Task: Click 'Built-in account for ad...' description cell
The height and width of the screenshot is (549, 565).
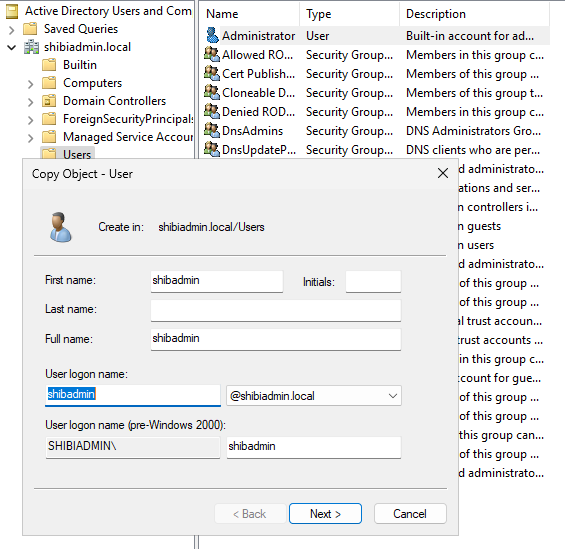Action: coord(470,36)
